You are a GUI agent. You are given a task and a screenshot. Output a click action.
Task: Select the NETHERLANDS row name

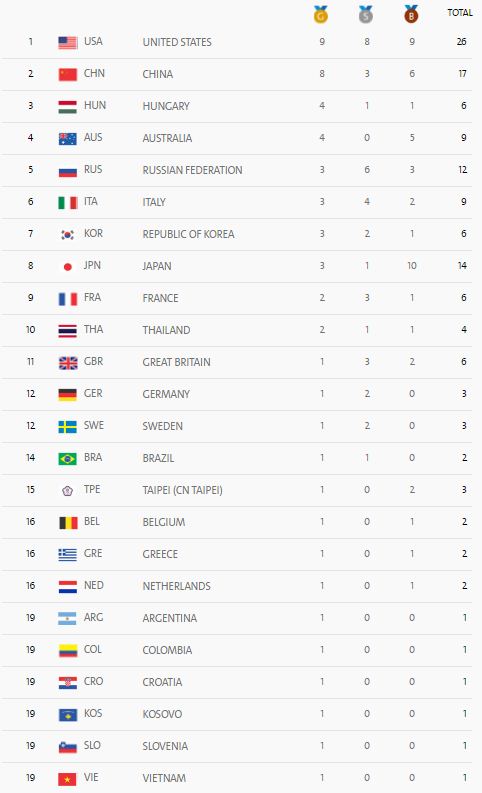[177, 586]
